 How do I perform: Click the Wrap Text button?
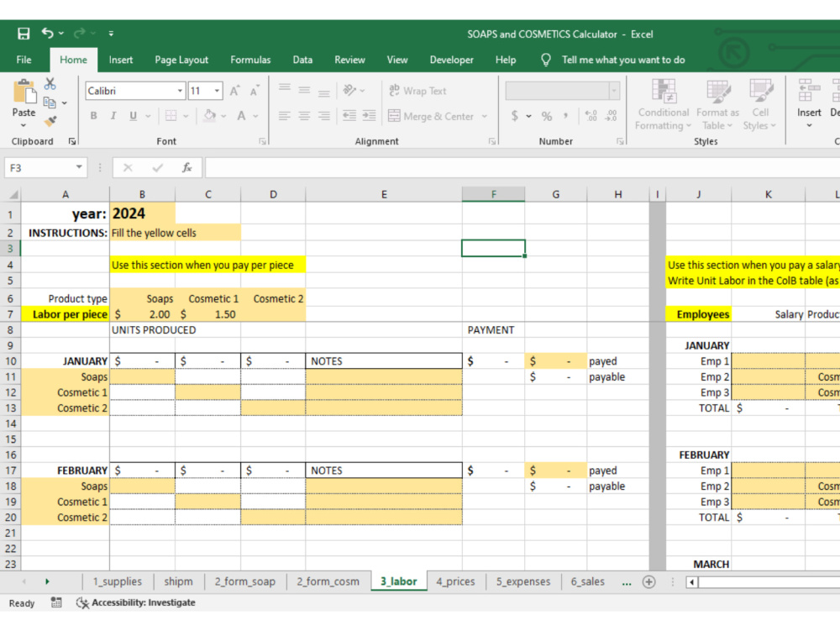click(417, 91)
